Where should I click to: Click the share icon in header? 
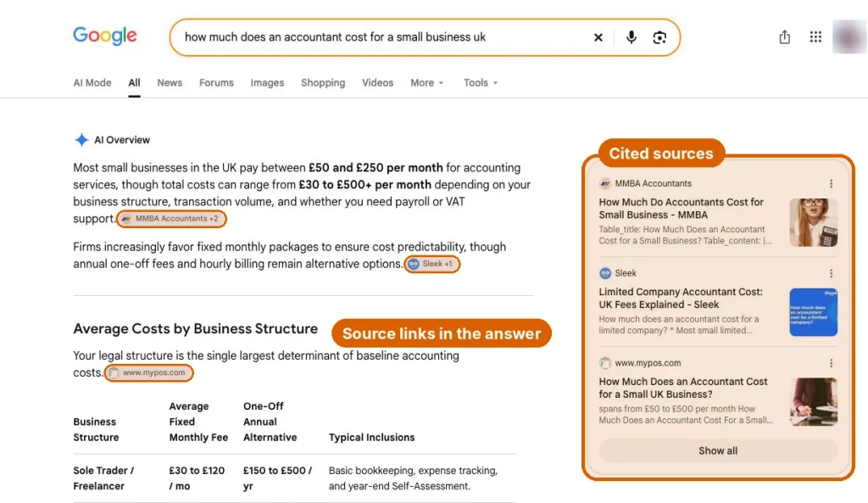[784, 37]
